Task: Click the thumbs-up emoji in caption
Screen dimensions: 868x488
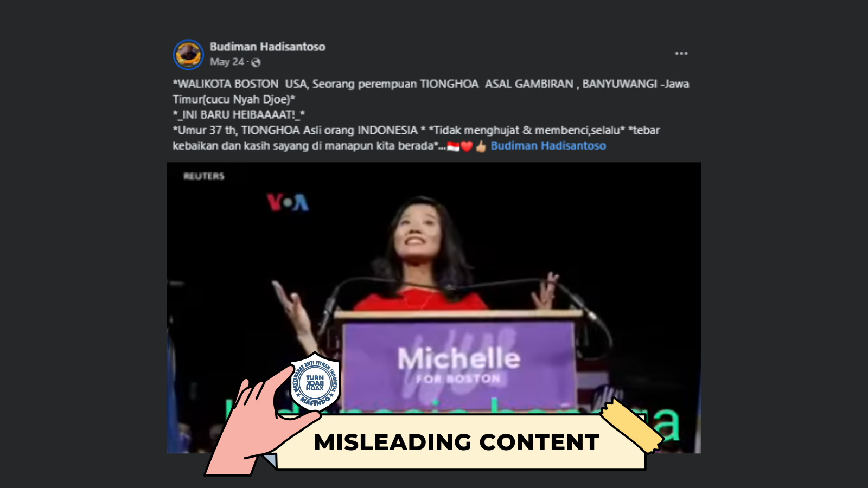Action: [x=481, y=146]
